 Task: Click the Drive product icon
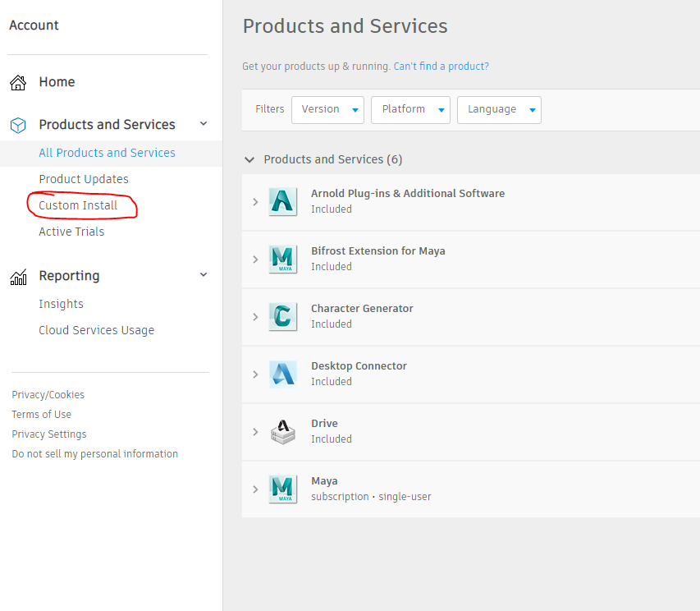[283, 431]
